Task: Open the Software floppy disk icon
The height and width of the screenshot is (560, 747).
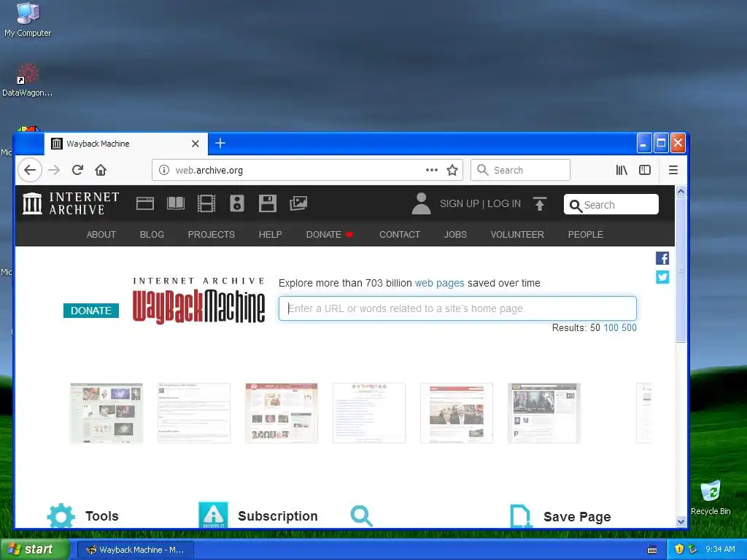Action: click(267, 204)
